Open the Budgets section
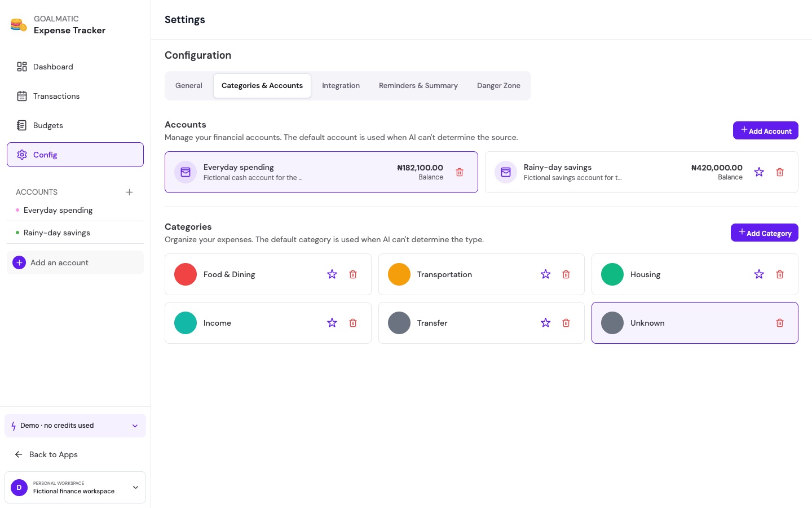This screenshot has height=508, width=812. [x=75, y=125]
